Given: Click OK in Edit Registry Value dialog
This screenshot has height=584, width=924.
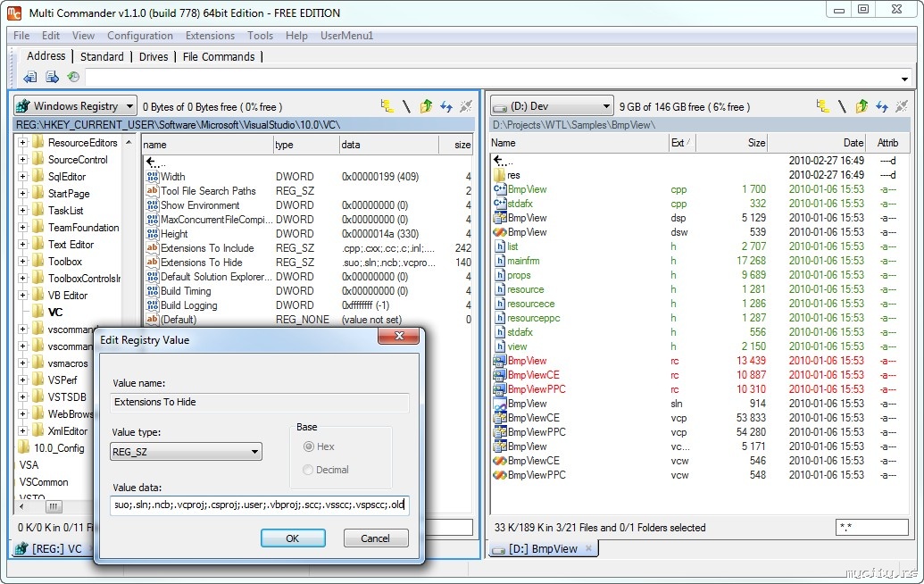Looking at the screenshot, I should 292,538.
